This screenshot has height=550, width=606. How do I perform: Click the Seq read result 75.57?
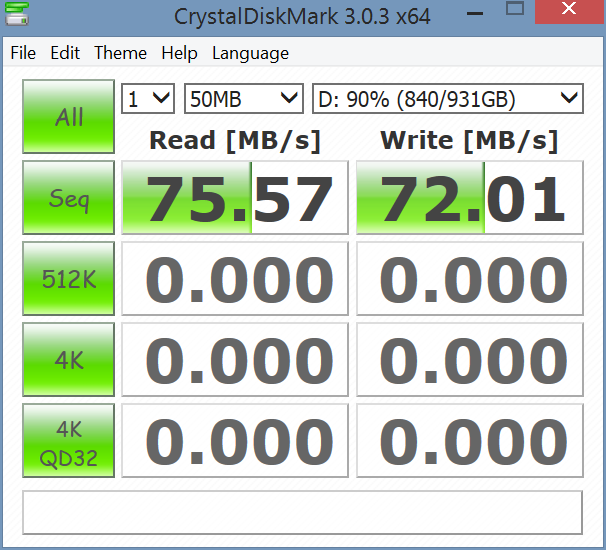(235, 198)
